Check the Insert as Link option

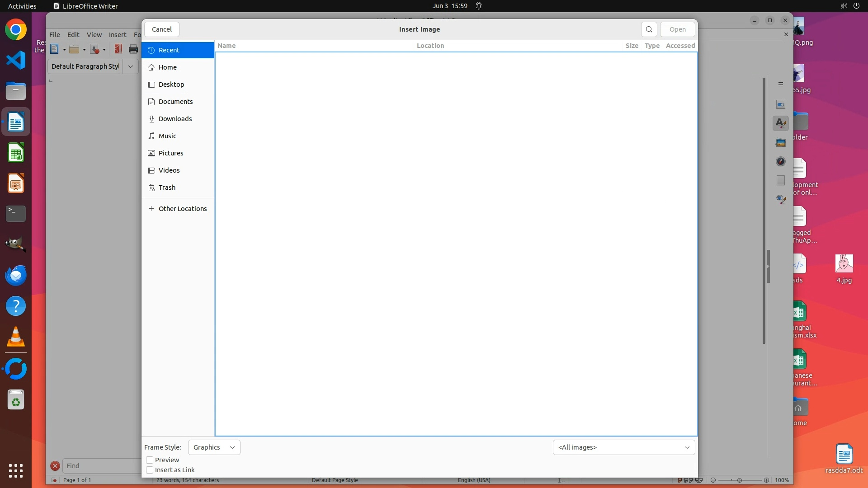(x=150, y=470)
